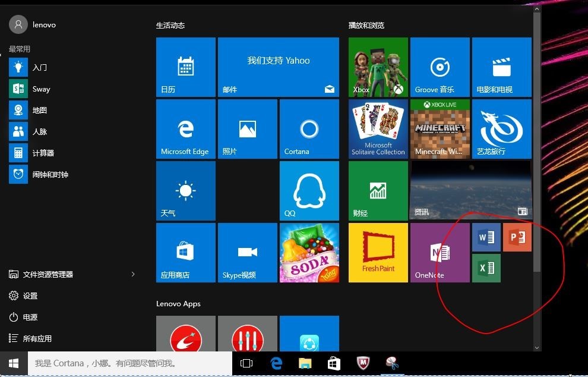This screenshot has width=588, height=377.
Task: Click the McAfee icon in taskbar
Action: coord(363,363)
